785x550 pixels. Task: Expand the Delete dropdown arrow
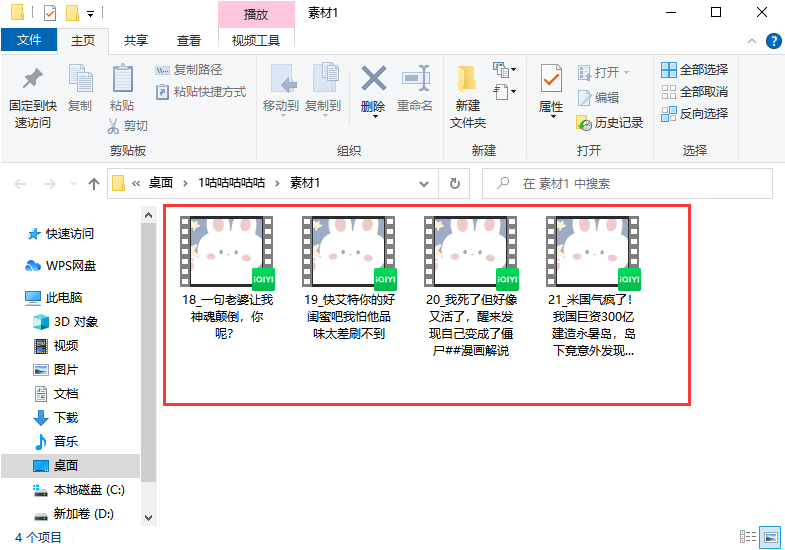pyautogui.click(x=373, y=117)
